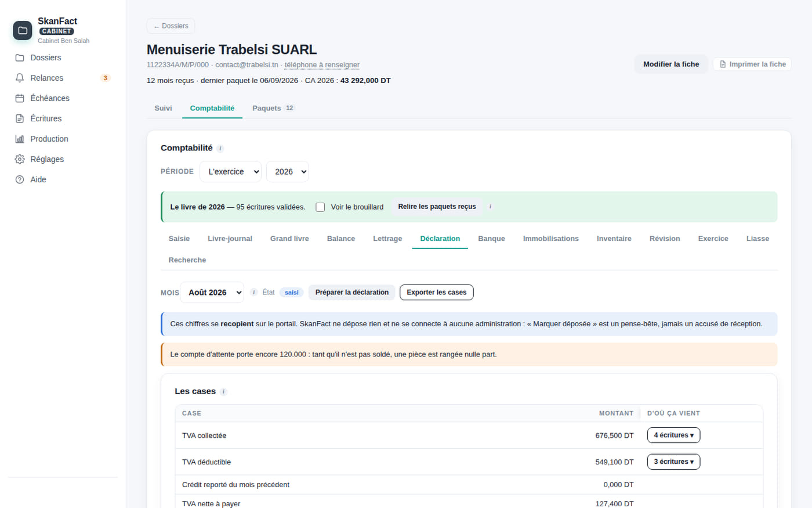Click the D'OÙ ÇA VIENT column header
812x508 pixels.
point(673,413)
